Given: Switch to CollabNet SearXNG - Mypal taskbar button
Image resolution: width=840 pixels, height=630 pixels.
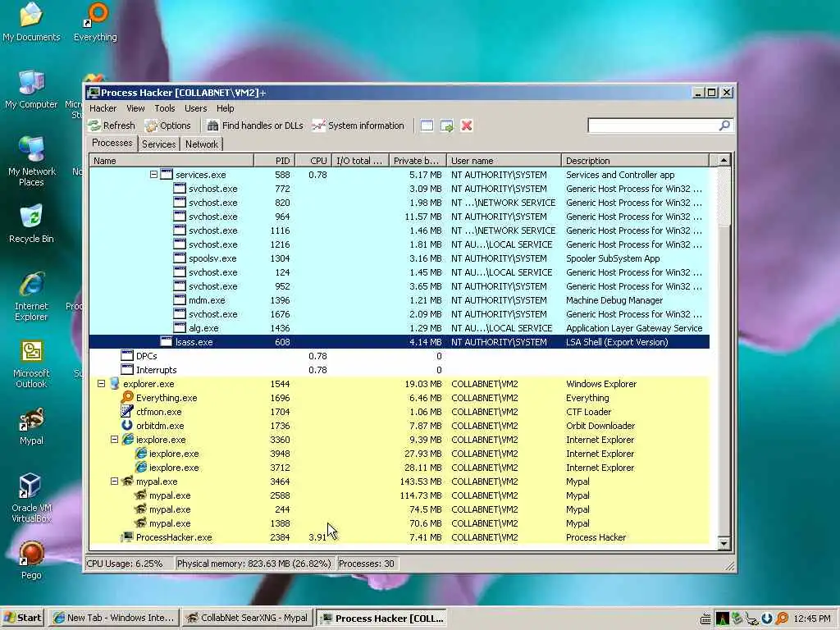Looking at the screenshot, I should pos(248,618).
